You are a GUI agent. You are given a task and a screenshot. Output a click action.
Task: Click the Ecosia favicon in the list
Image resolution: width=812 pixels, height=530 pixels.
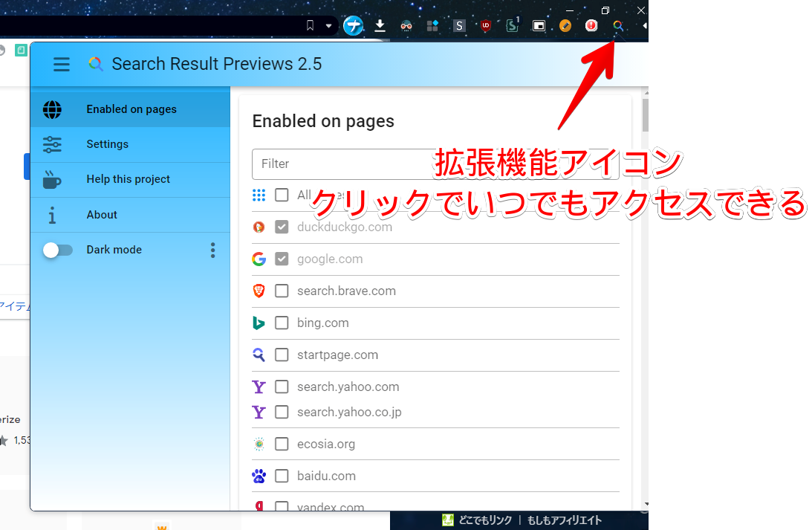(259, 444)
